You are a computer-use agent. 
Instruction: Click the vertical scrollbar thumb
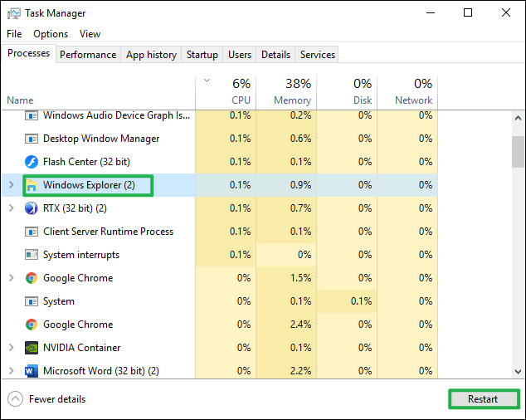tap(518, 151)
